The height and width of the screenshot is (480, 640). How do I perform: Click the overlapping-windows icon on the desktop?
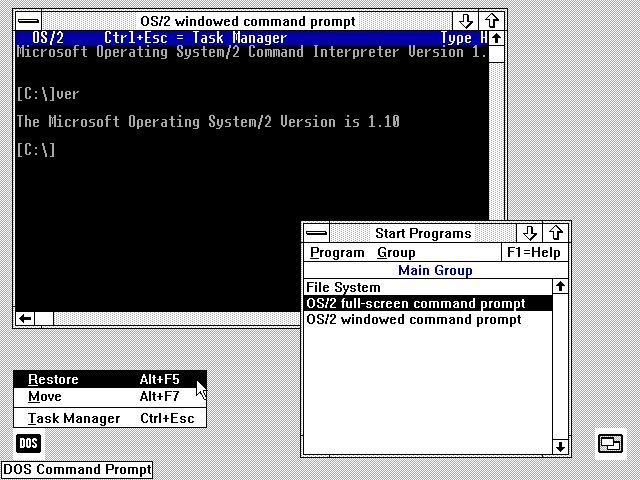point(610,443)
